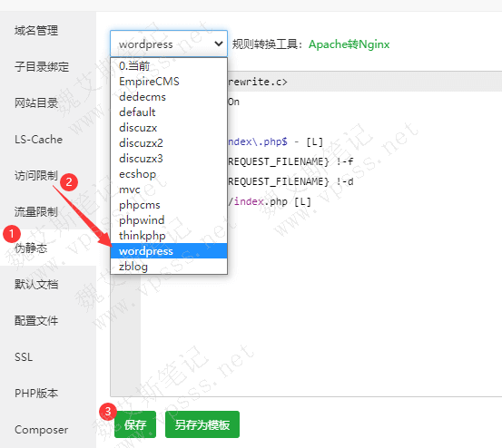Switch to 配置文件 tab
This screenshot has height=448, width=502.
click(48, 320)
